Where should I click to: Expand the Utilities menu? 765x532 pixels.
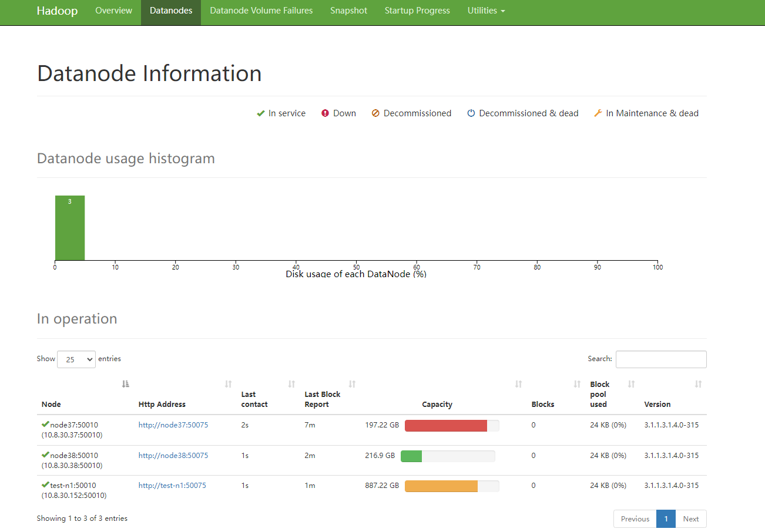[486, 11]
